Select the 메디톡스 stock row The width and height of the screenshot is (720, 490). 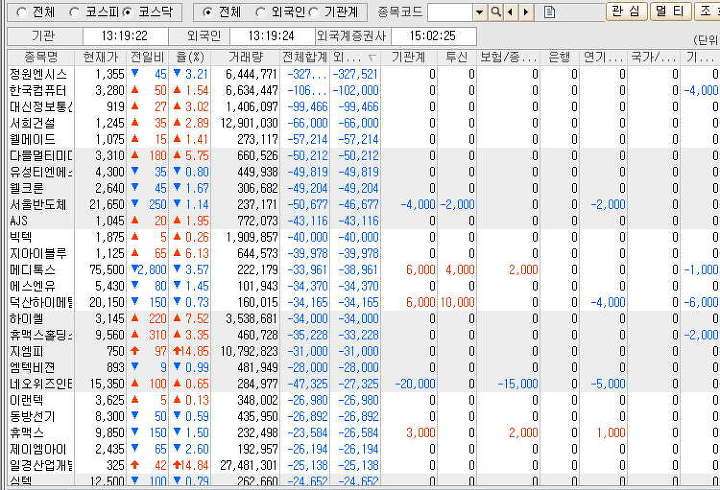(364, 270)
